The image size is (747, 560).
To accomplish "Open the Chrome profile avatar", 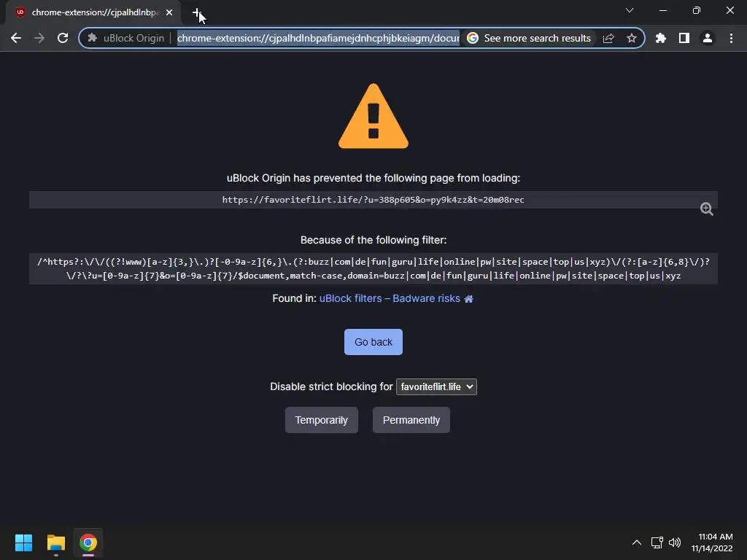I will [708, 38].
